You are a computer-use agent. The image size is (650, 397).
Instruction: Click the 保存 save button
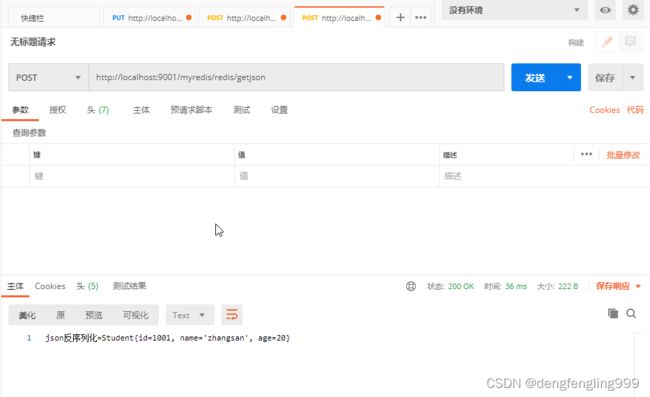605,77
